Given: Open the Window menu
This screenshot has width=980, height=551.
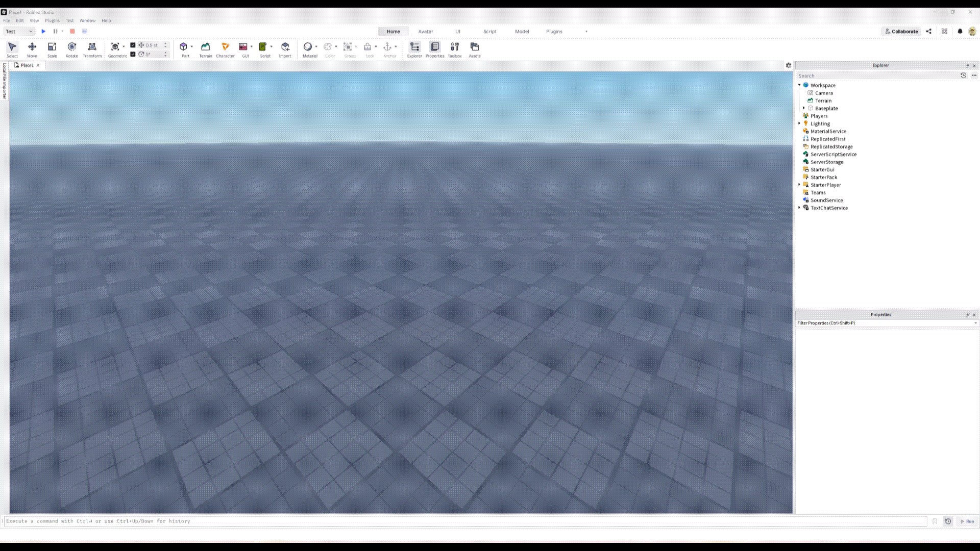Looking at the screenshot, I should 87,21.
